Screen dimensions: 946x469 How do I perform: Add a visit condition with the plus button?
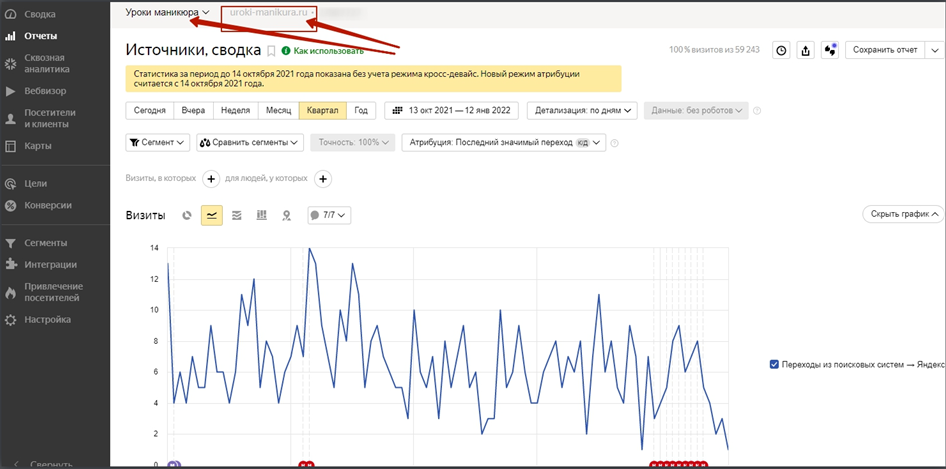pyautogui.click(x=211, y=179)
